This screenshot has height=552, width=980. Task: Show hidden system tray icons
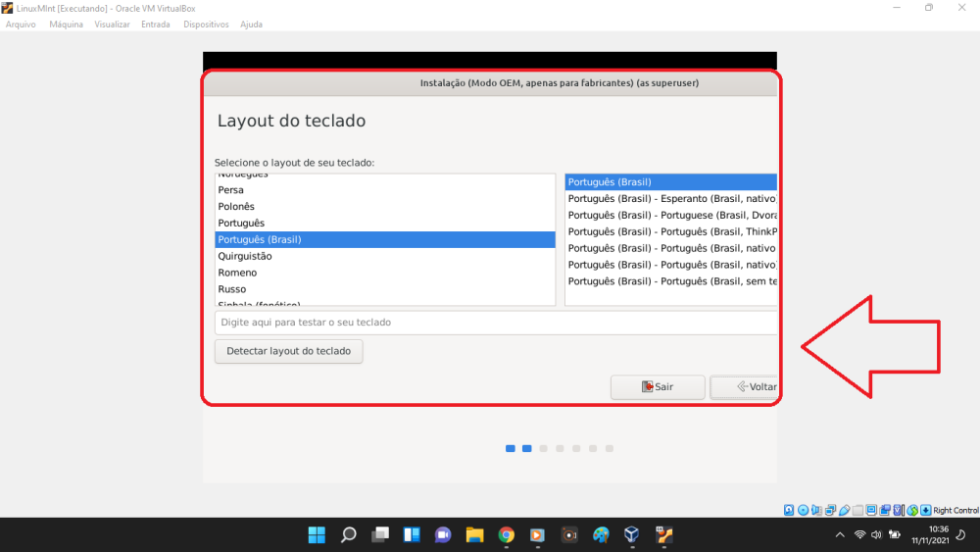tap(839, 535)
